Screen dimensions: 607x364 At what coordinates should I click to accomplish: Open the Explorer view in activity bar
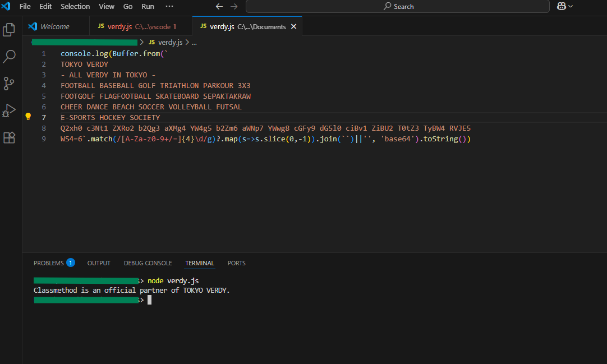[x=9, y=30]
